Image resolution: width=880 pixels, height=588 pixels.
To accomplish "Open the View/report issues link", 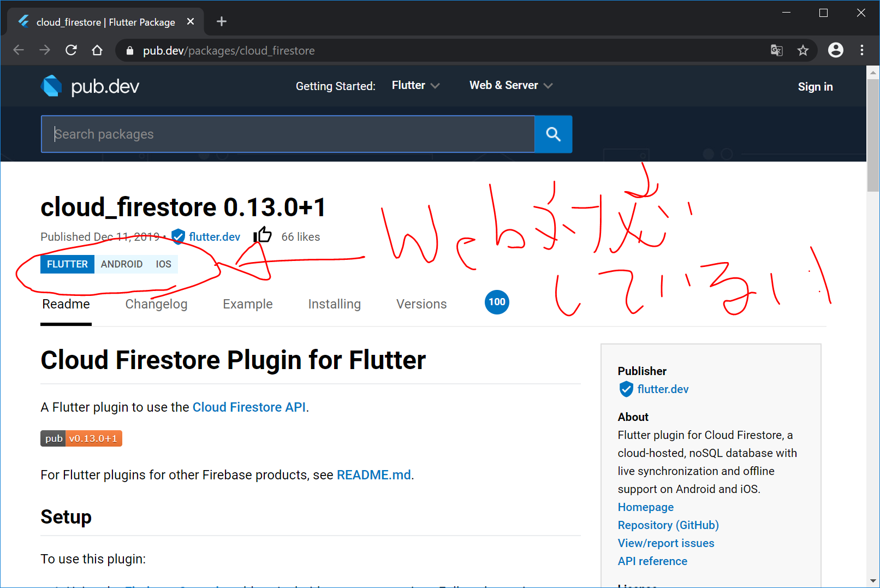I will pyautogui.click(x=666, y=543).
